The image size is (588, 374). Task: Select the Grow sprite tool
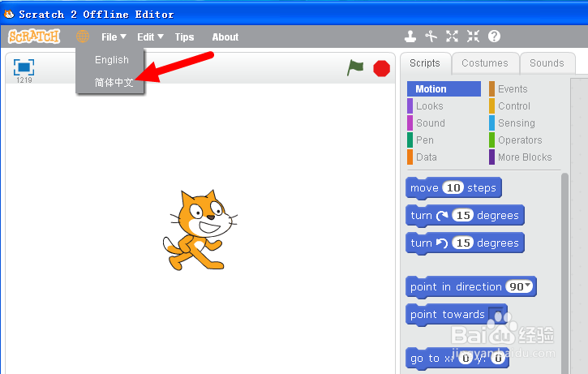[452, 37]
